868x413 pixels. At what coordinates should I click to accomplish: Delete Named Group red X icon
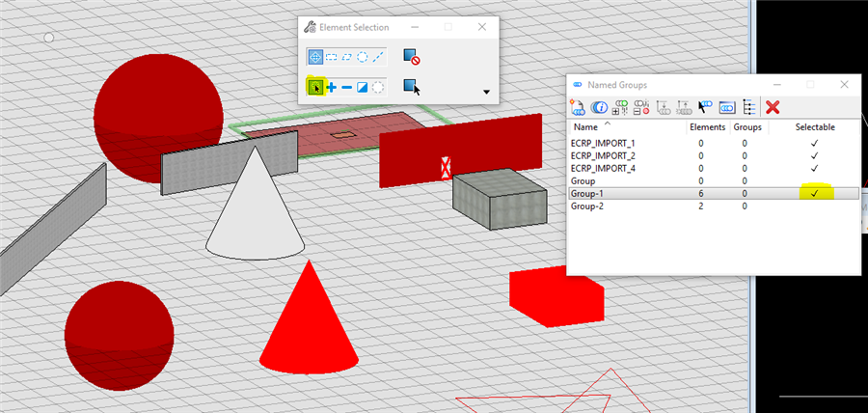click(773, 107)
